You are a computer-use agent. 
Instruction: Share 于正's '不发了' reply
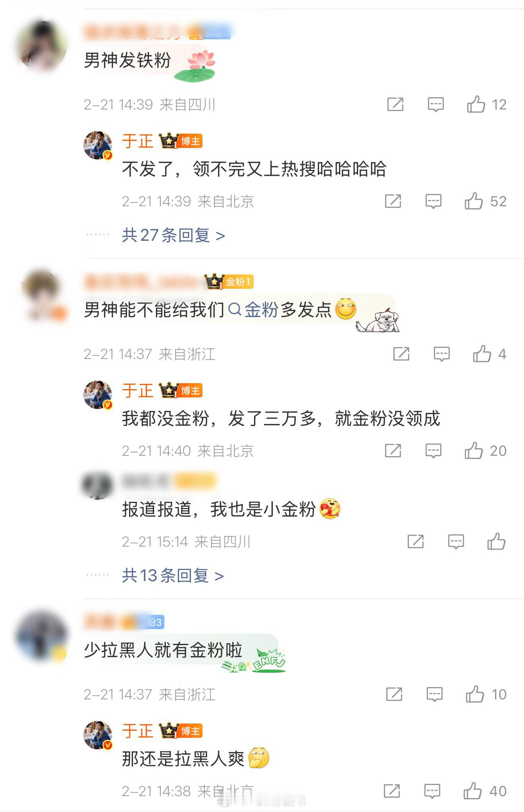[x=393, y=201]
